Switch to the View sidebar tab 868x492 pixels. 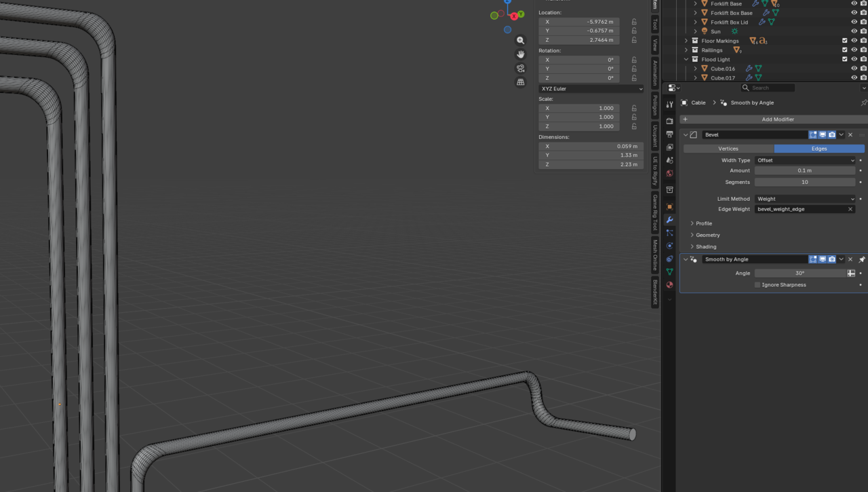point(655,45)
